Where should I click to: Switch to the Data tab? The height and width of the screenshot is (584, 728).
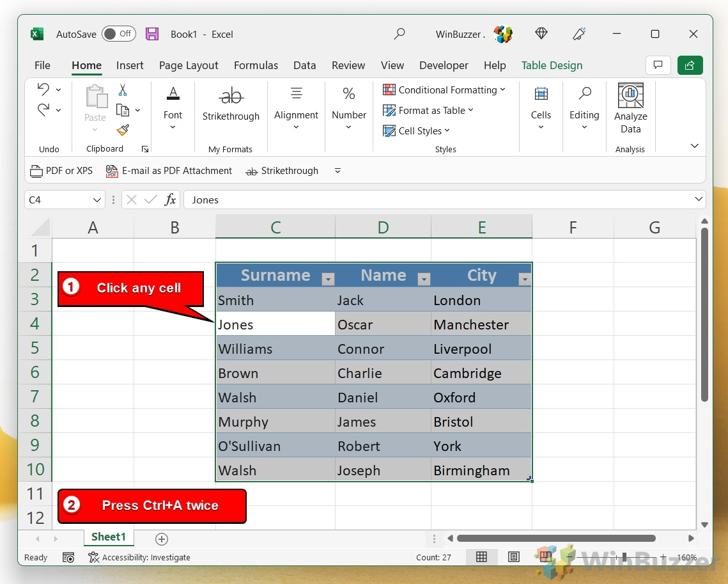[305, 65]
